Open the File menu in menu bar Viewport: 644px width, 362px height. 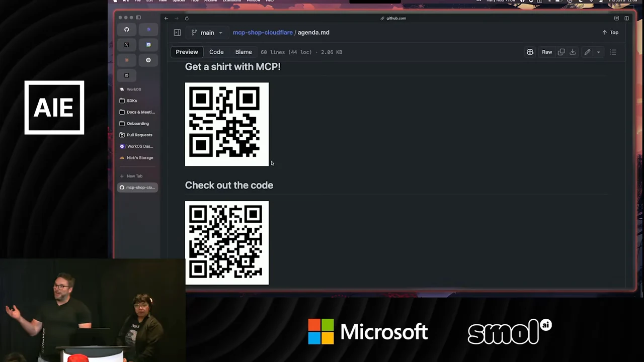pyautogui.click(x=137, y=1)
